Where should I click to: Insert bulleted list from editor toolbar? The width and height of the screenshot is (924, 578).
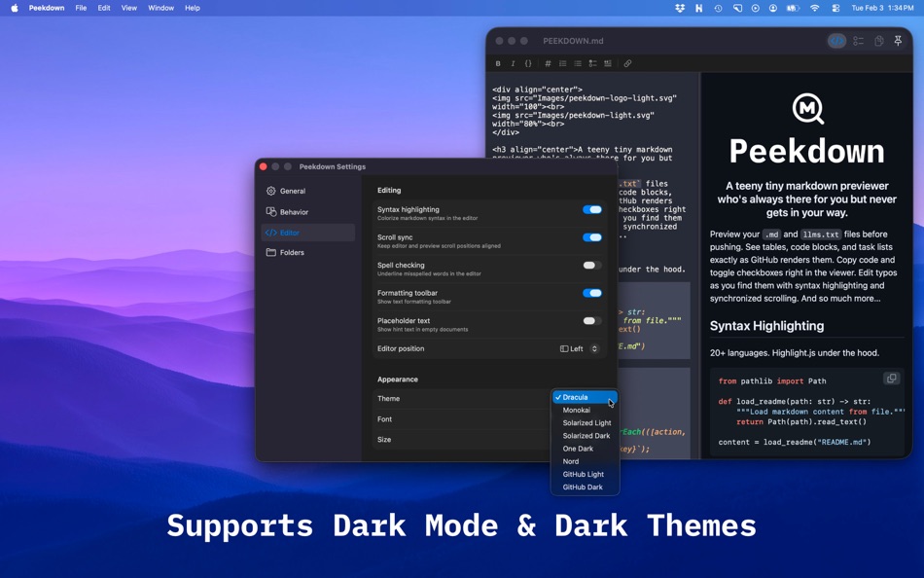click(578, 63)
